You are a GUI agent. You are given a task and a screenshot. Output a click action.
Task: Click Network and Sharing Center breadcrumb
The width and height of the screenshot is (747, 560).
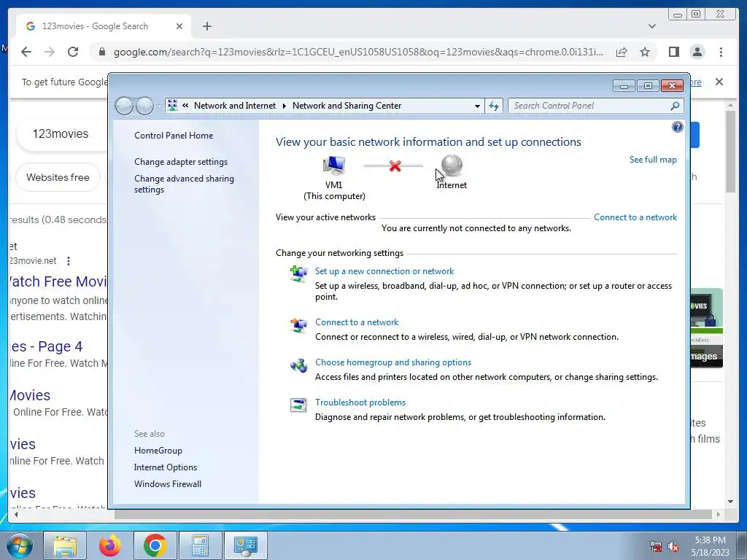click(x=347, y=106)
